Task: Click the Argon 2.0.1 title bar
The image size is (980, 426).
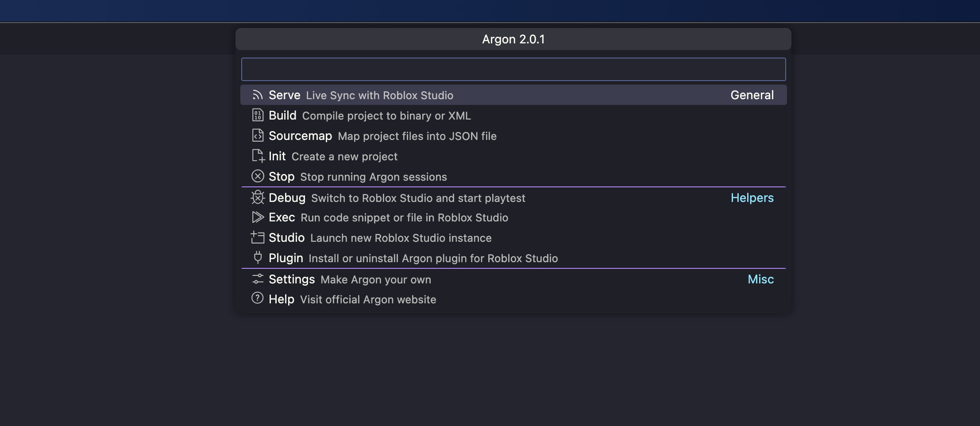Action: click(512, 39)
